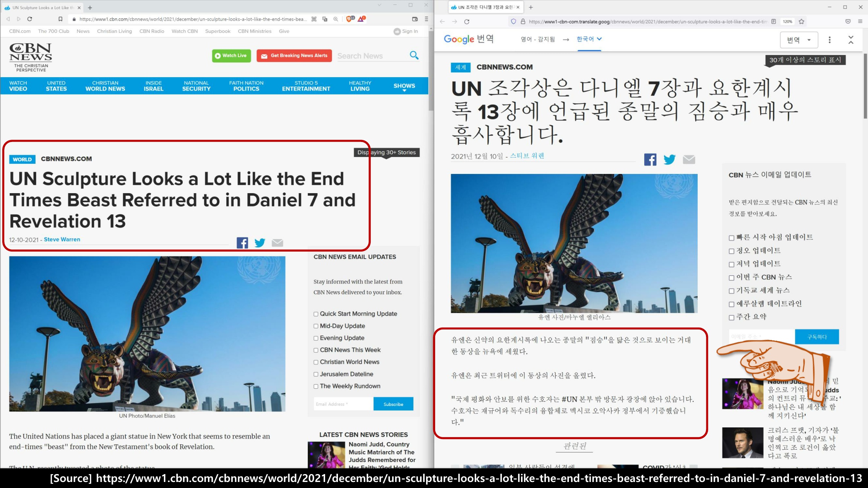
Task: Open the tab search chevron in left browser
Action: (x=379, y=5)
